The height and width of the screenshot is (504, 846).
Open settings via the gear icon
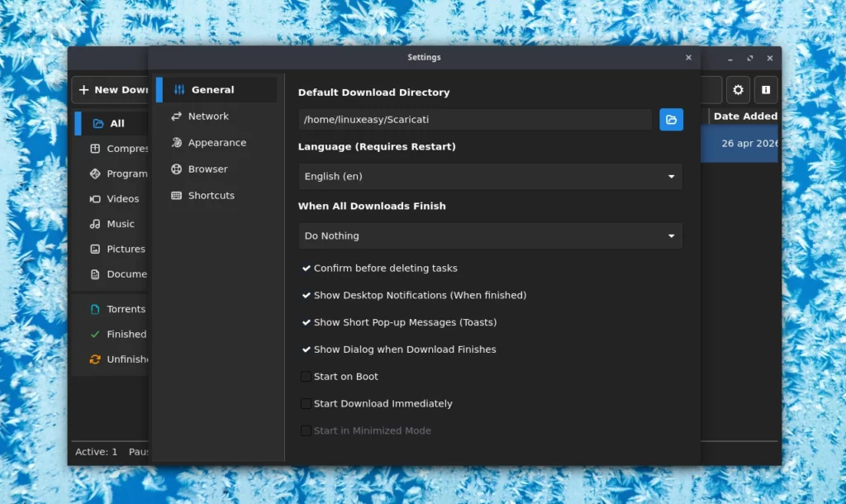[x=738, y=90]
